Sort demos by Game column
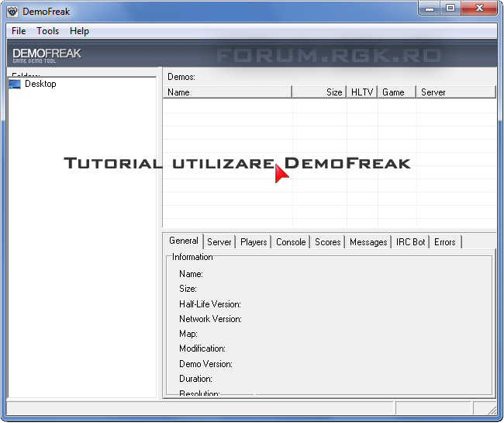Screen dimensions: 504x423 (x=397, y=92)
